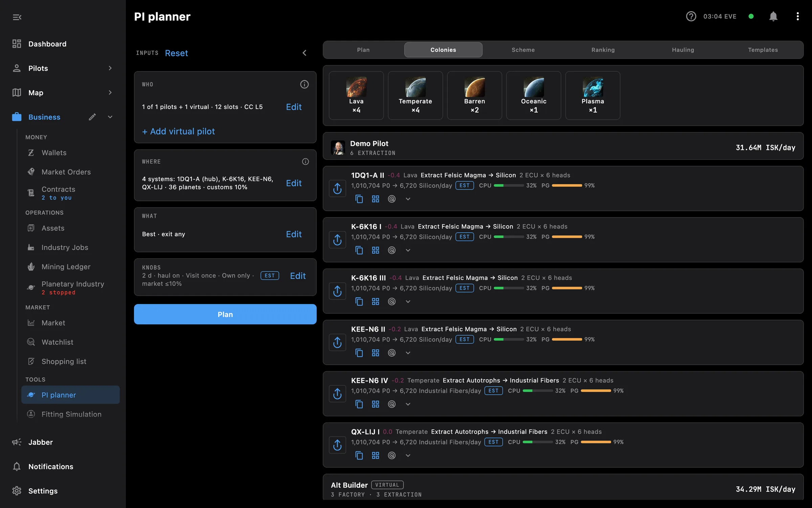Screen dimensions: 812x508
Task: Click the WHERE card info icon
Action: pos(305,162)
